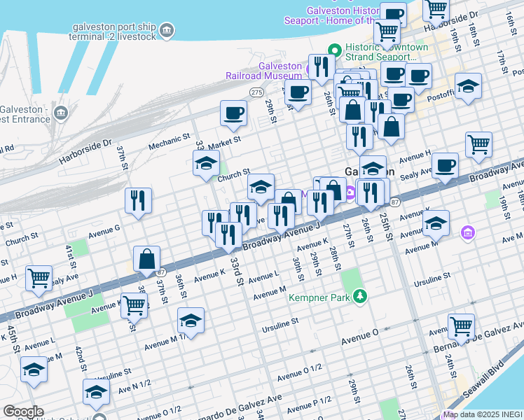Click the Galveston Railroad Museum label

pos(264,71)
